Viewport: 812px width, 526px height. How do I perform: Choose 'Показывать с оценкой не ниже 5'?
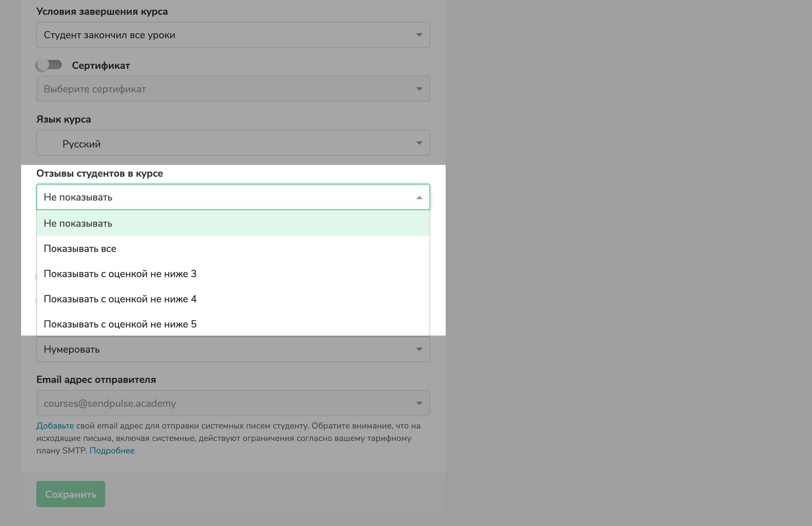click(233, 324)
